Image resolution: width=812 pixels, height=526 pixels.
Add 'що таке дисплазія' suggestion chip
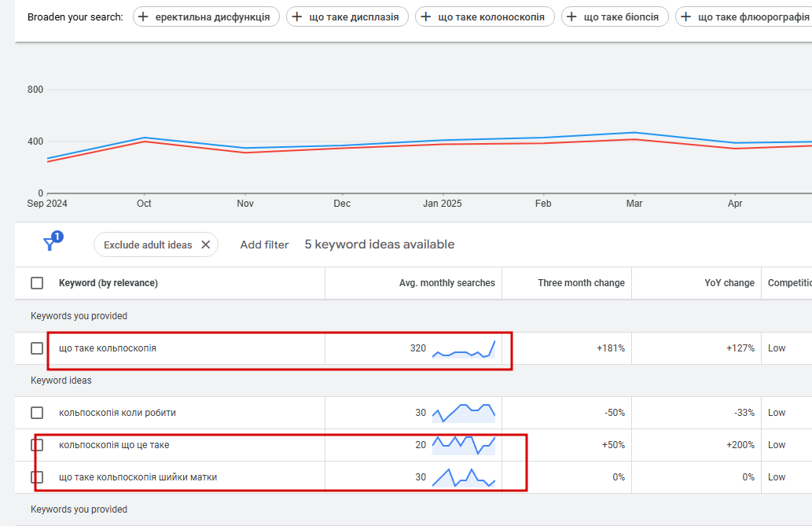click(347, 17)
